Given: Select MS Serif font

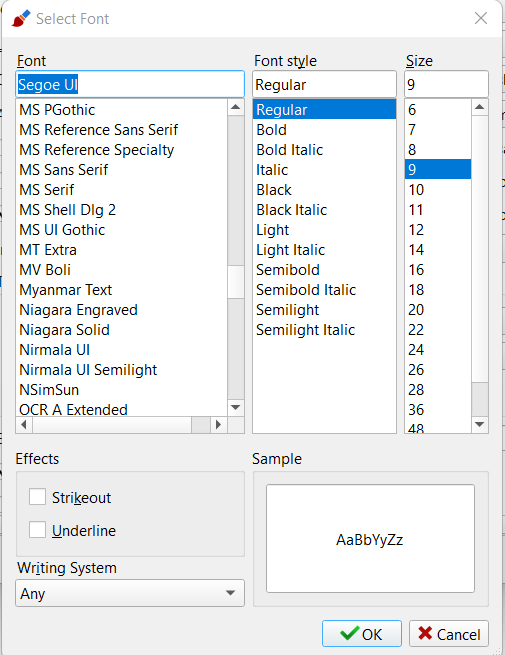Looking at the screenshot, I should [x=122, y=190].
